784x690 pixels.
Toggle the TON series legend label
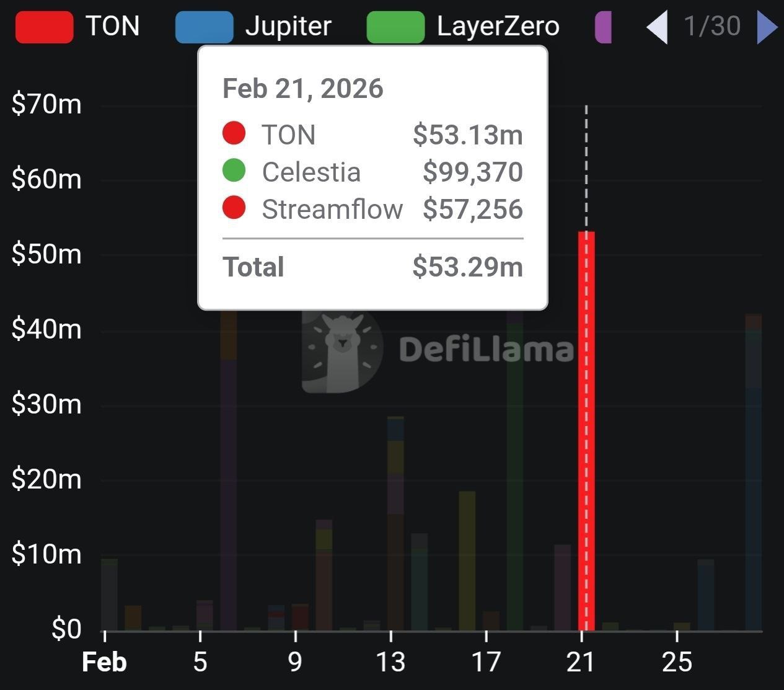113,27
